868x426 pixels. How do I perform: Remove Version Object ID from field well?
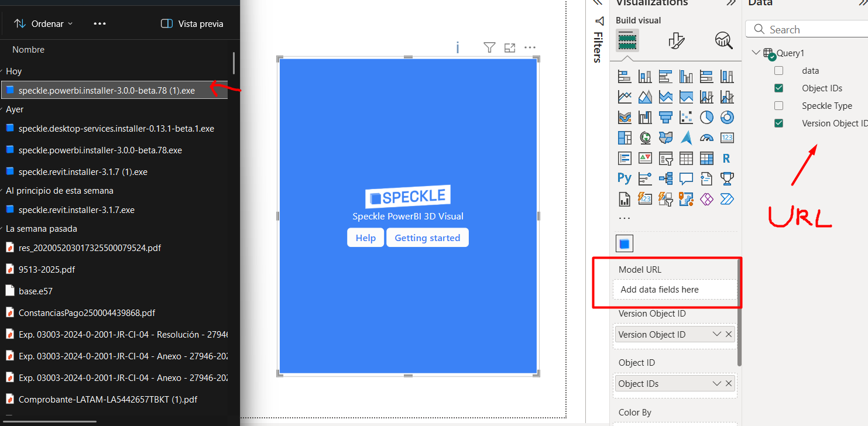click(x=729, y=334)
